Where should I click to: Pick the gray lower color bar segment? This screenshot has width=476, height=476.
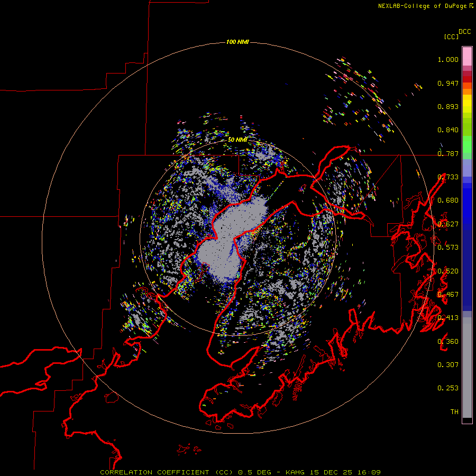[467, 368]
